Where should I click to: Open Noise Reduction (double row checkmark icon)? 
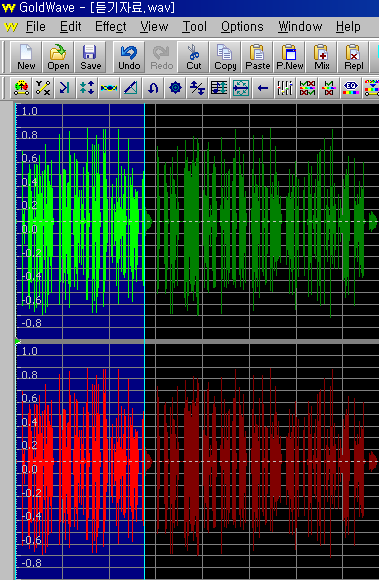point(307,88)
